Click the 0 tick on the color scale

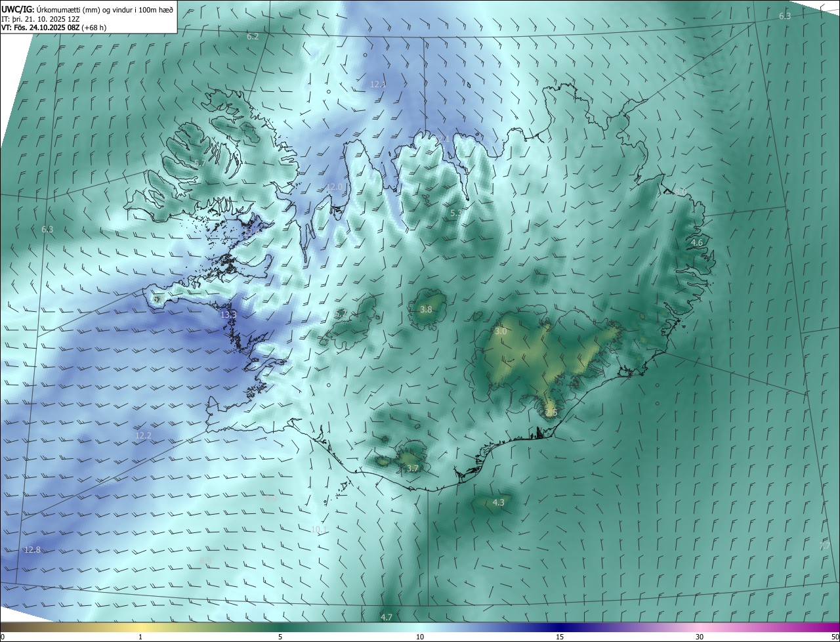coord(3,637)
